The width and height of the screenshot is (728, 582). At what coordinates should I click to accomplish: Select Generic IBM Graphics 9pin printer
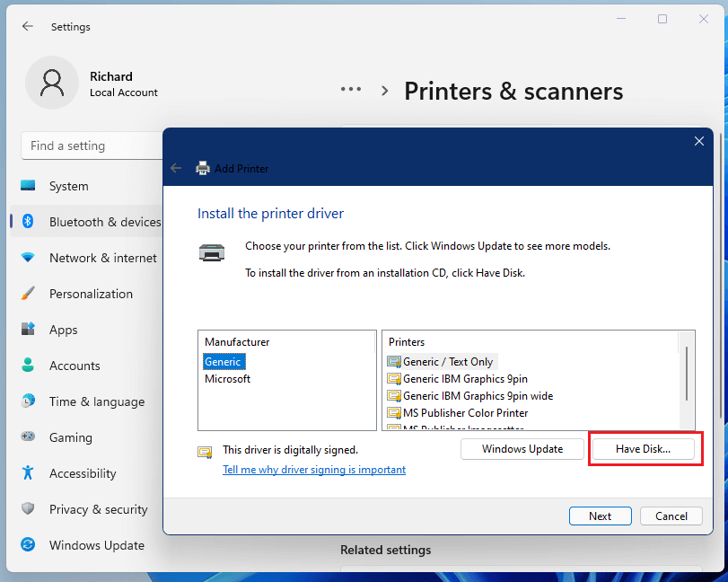coord(465,378)
